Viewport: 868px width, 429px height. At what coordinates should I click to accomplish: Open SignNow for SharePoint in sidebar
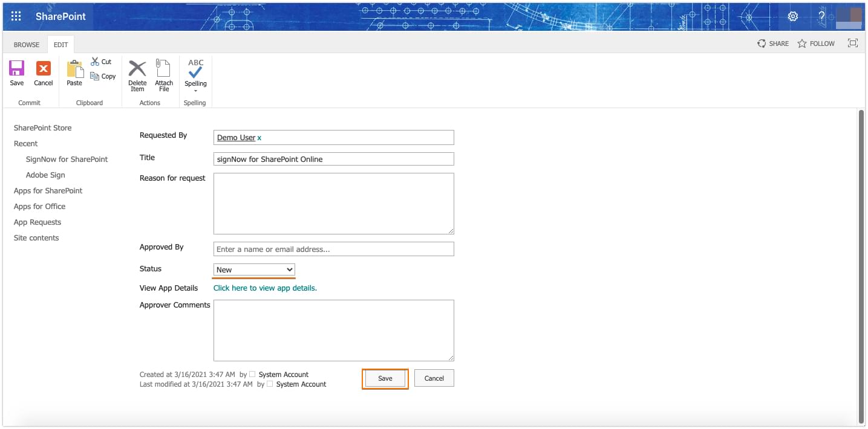[67, 160]
